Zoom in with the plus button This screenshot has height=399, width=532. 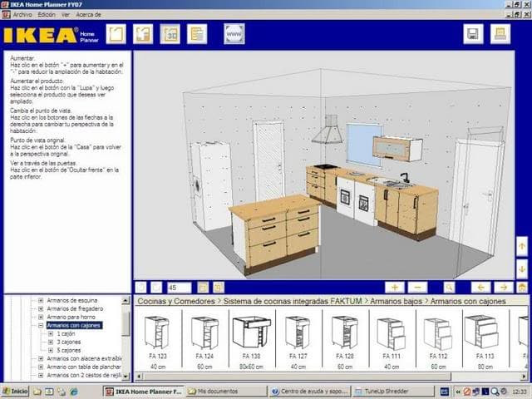click(x=394, y=288)
